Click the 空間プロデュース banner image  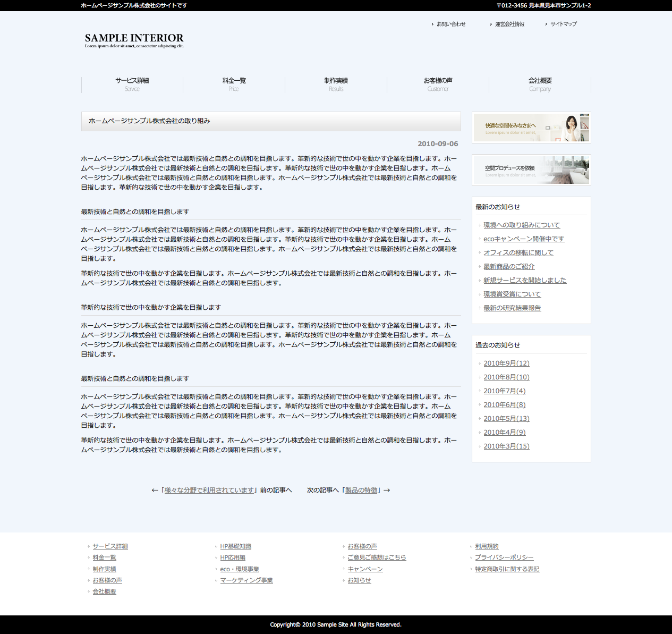(531, 170)
